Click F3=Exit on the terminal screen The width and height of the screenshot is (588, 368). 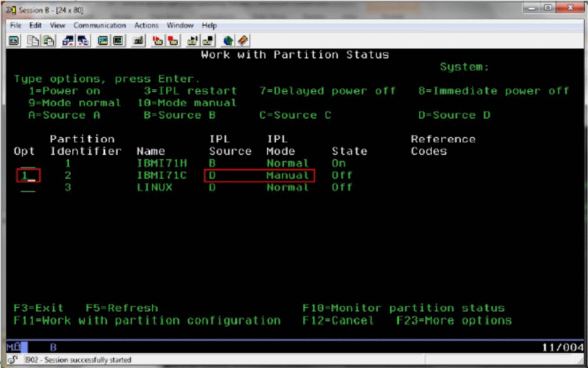[x=39, y=309]
